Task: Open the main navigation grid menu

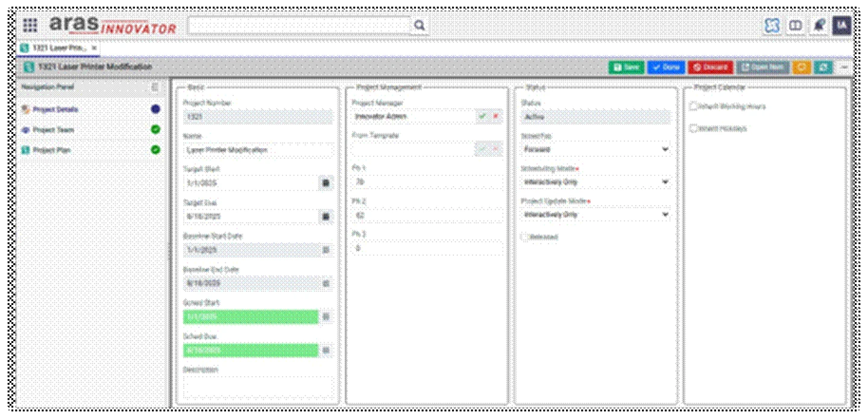Action: (x=30, y=25)
